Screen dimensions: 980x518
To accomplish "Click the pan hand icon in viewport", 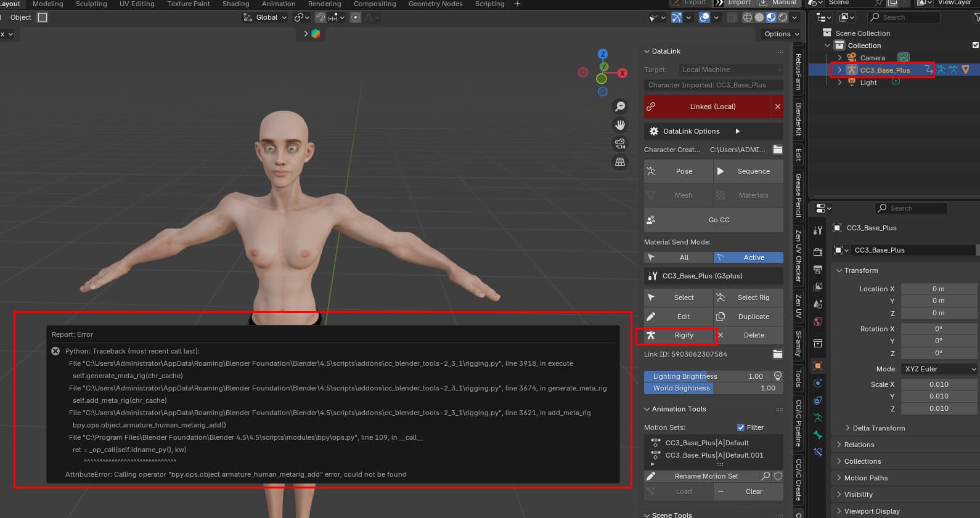I will click(620, 125).
